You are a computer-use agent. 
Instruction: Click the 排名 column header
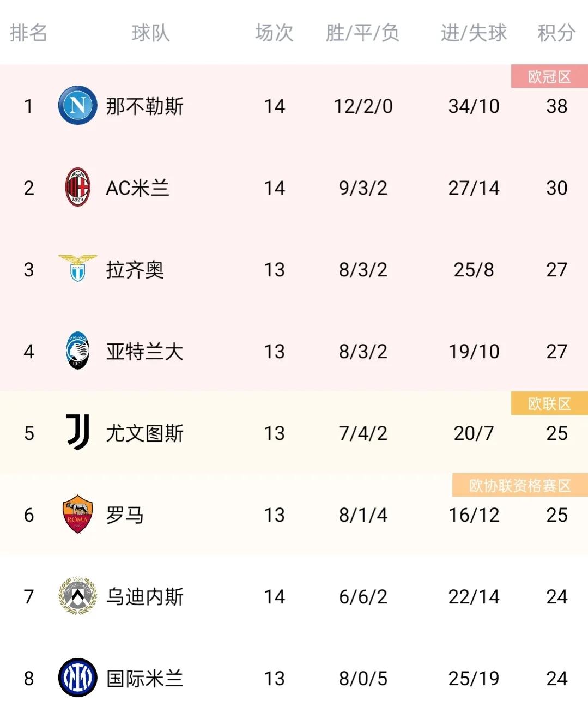[28, 33]
